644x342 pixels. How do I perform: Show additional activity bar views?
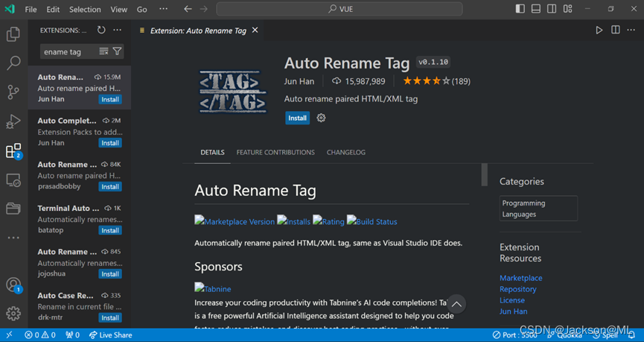tap(13, 238)
